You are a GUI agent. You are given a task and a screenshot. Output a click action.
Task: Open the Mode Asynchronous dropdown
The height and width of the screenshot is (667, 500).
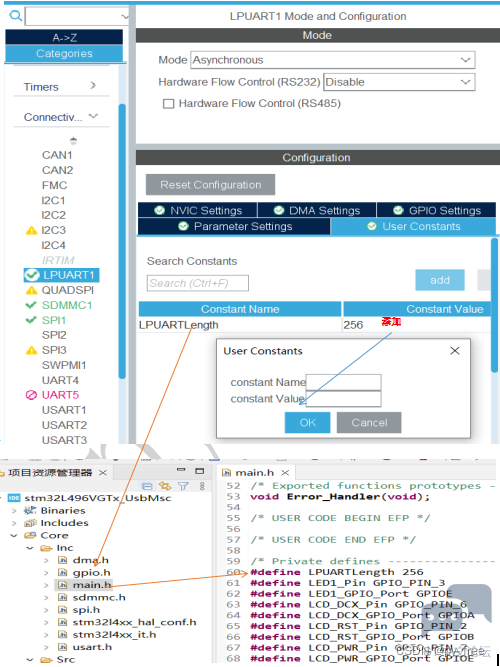click(x=333, y=60)
